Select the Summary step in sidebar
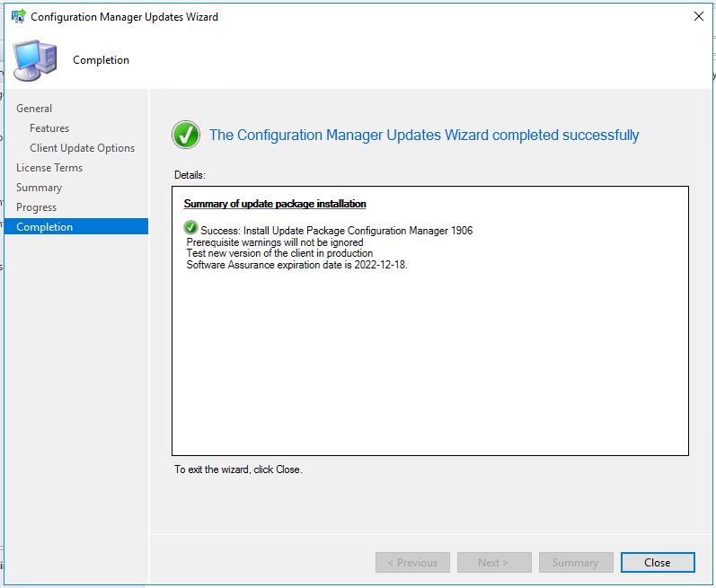 (39, 188)
